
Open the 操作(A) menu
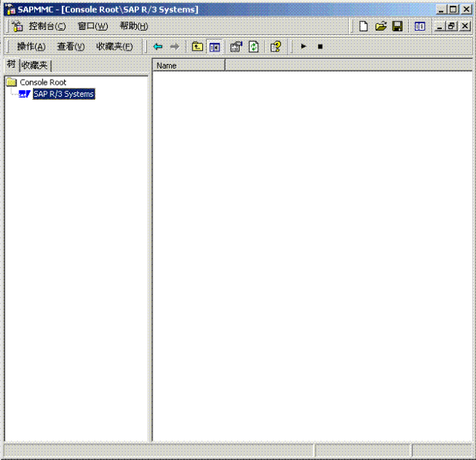click(x=31, y=46)
